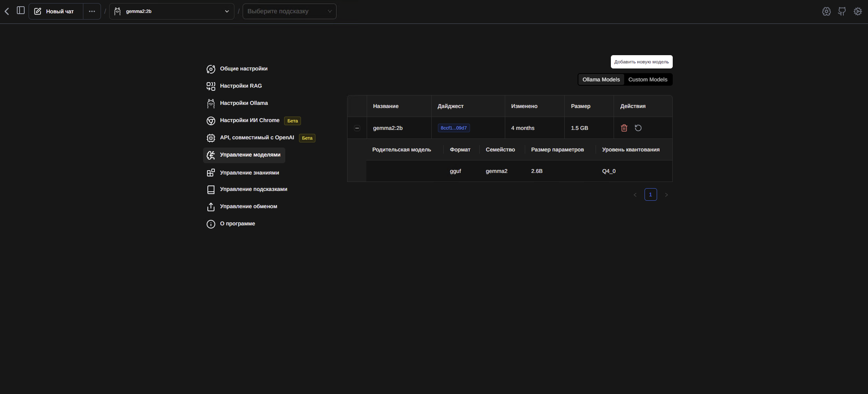Open the "Выберите подсказку" prompt dropdown
Viewport: 868px width, 394px height.
click(x=289, y=11)
